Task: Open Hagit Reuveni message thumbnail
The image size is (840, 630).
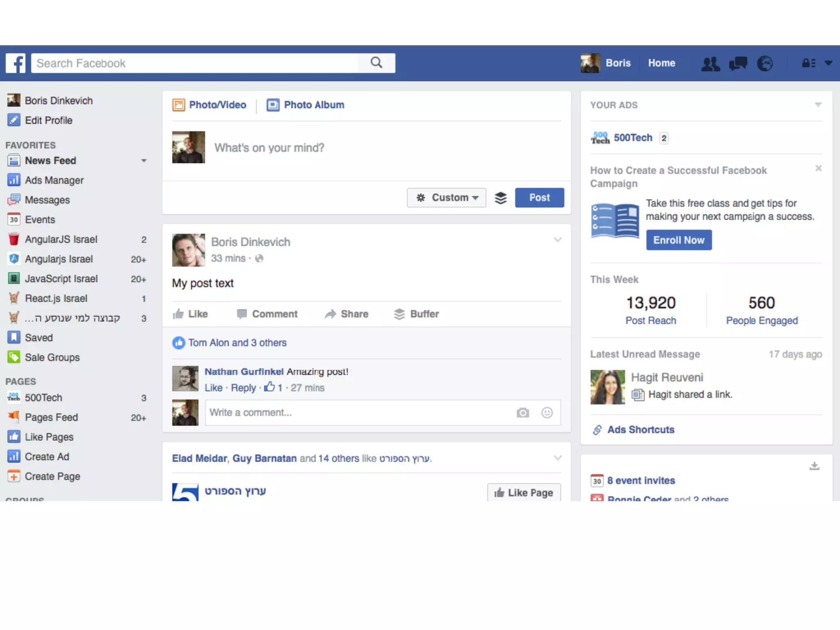Action: point(607,387)
